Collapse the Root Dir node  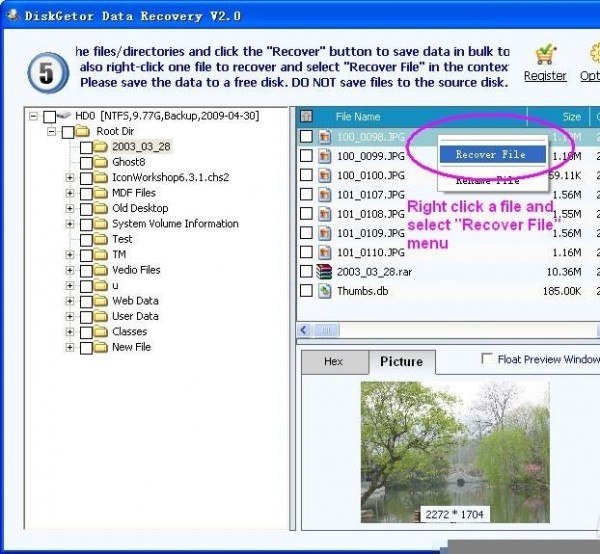pyautogui.click(x=51, y=132)
